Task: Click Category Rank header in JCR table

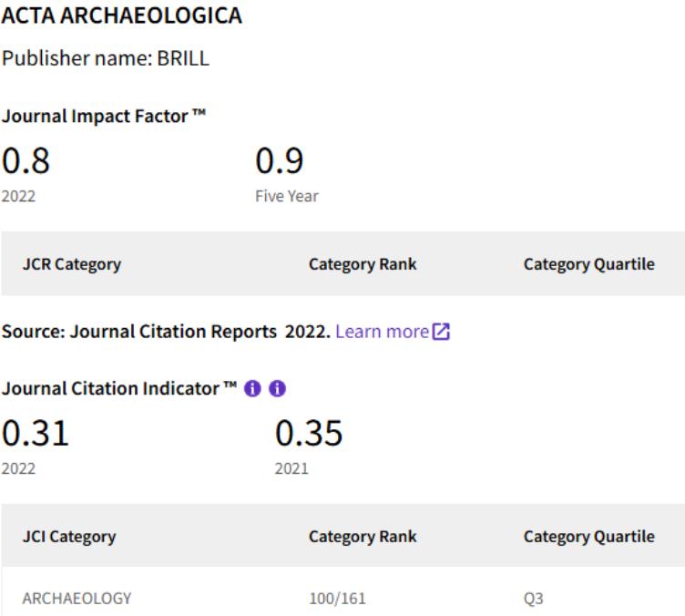Action: coord(363,264)
